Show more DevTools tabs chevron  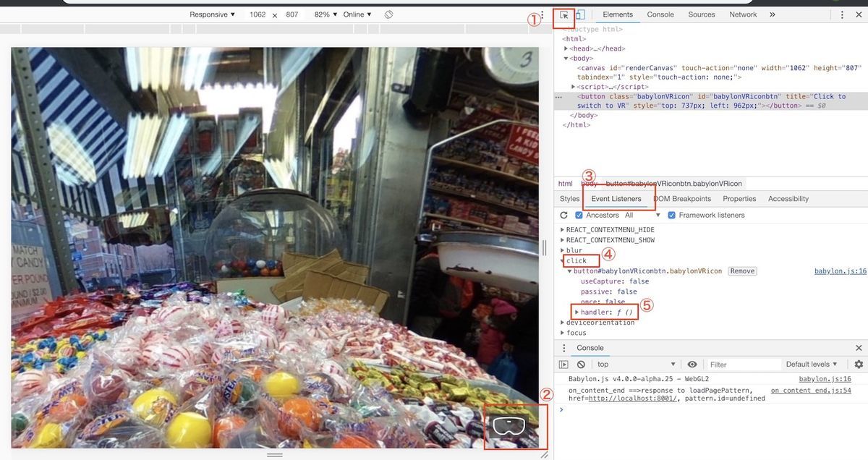(773, 14)
